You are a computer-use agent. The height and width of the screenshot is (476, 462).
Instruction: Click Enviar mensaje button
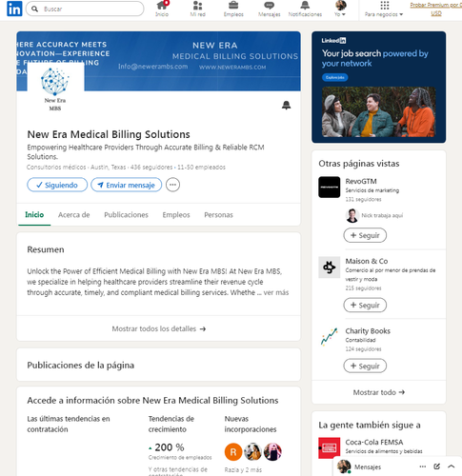[x=127, y=185]
